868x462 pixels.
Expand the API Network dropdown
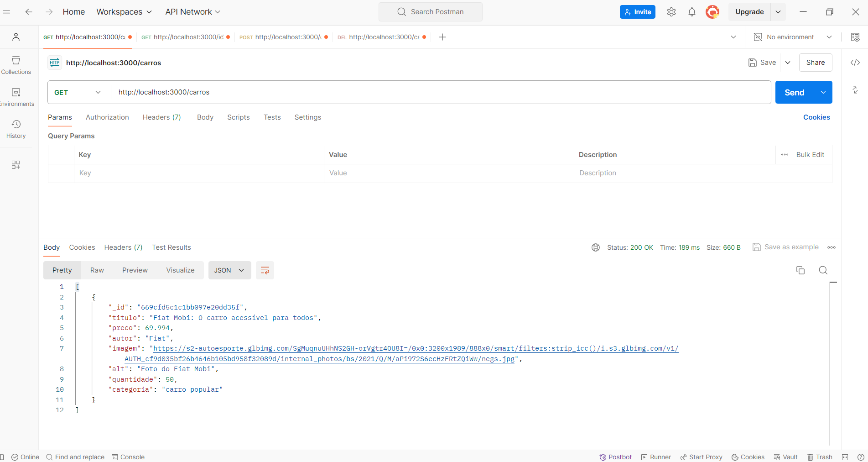click(x=193, y=12)
